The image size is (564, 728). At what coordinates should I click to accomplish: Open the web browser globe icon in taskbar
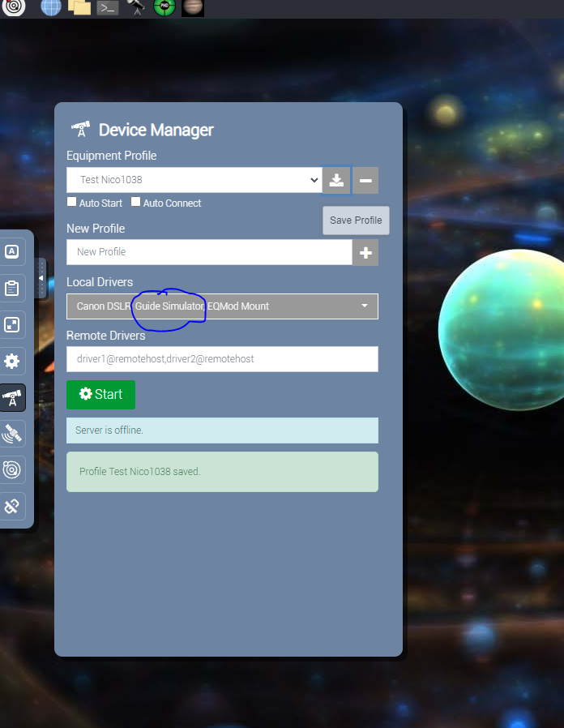point(50,7)
